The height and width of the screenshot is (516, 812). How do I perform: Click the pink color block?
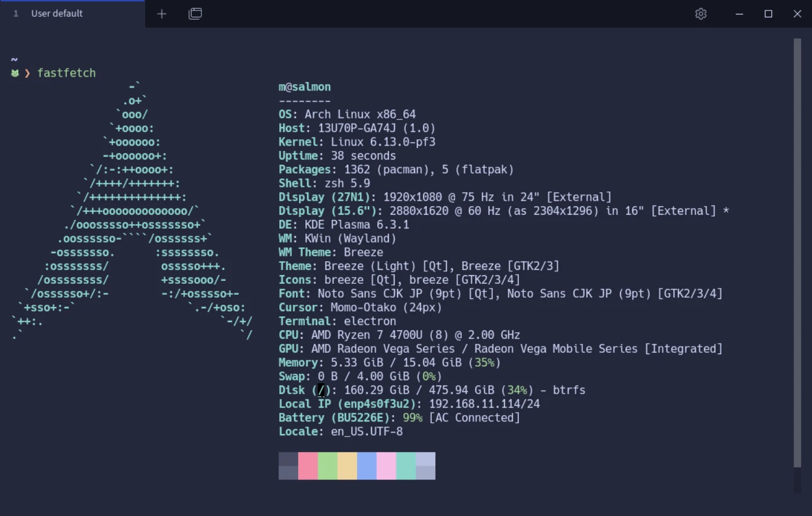point(308,466)
